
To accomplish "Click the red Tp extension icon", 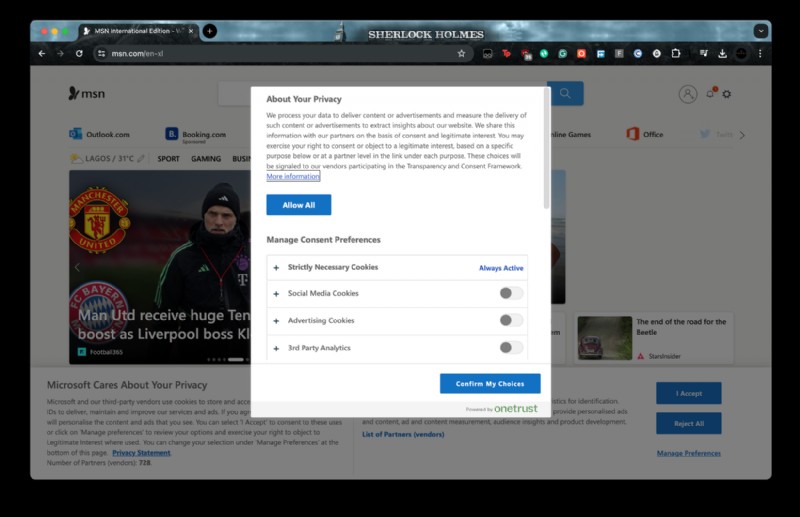I will pos(506,54).
